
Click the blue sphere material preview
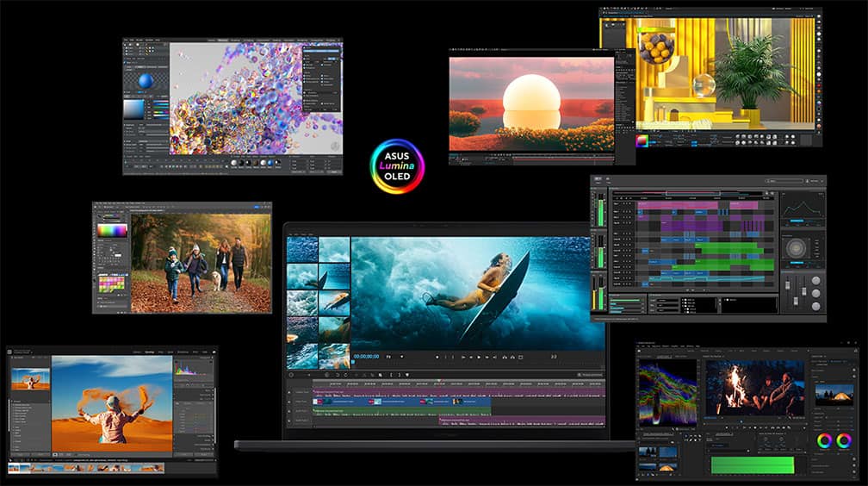[146, 82]
